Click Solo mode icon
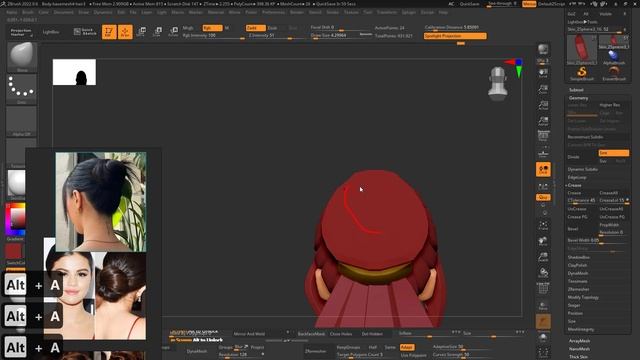The image size is (640, 360). (543, 337)
